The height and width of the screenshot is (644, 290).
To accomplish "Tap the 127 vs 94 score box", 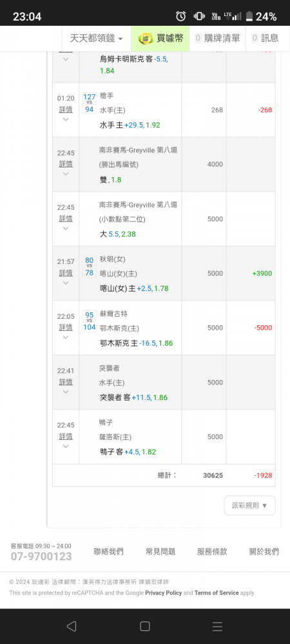I will point(89,103).
